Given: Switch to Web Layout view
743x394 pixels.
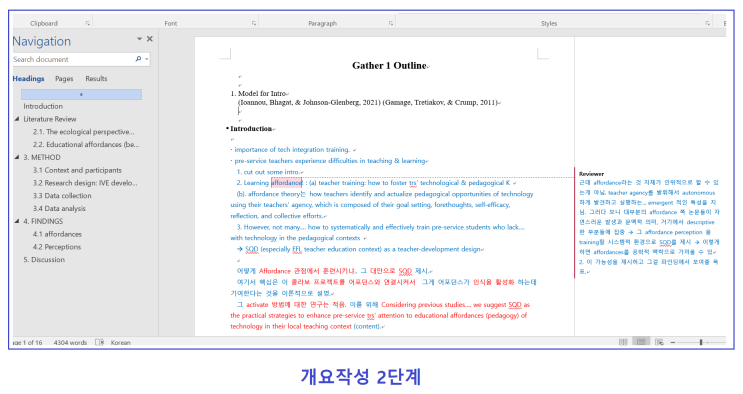Looking at the screenshot, I should [x=659, y=342].
